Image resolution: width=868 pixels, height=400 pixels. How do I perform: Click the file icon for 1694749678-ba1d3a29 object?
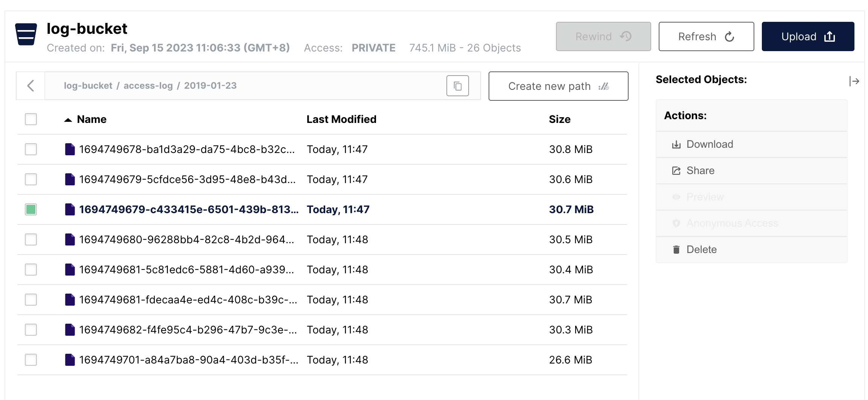pyautogui.click(x=70, y=149)
